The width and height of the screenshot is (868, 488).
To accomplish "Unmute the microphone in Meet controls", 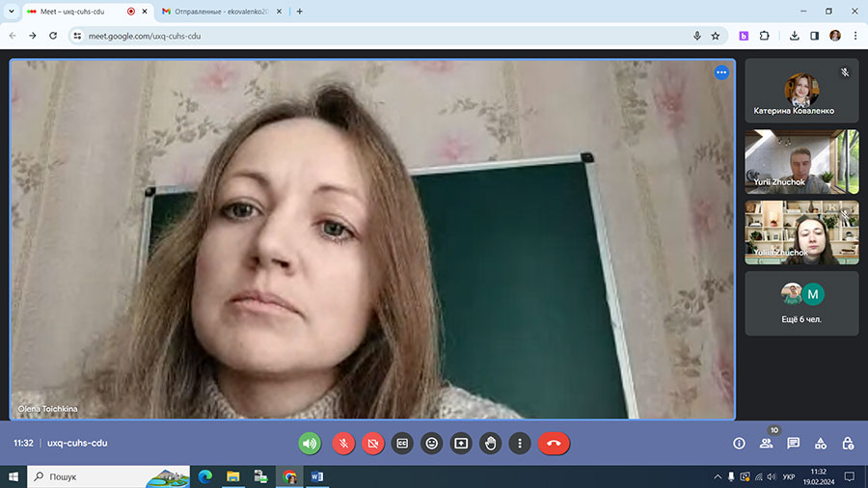I will click(x=343, y=444).
